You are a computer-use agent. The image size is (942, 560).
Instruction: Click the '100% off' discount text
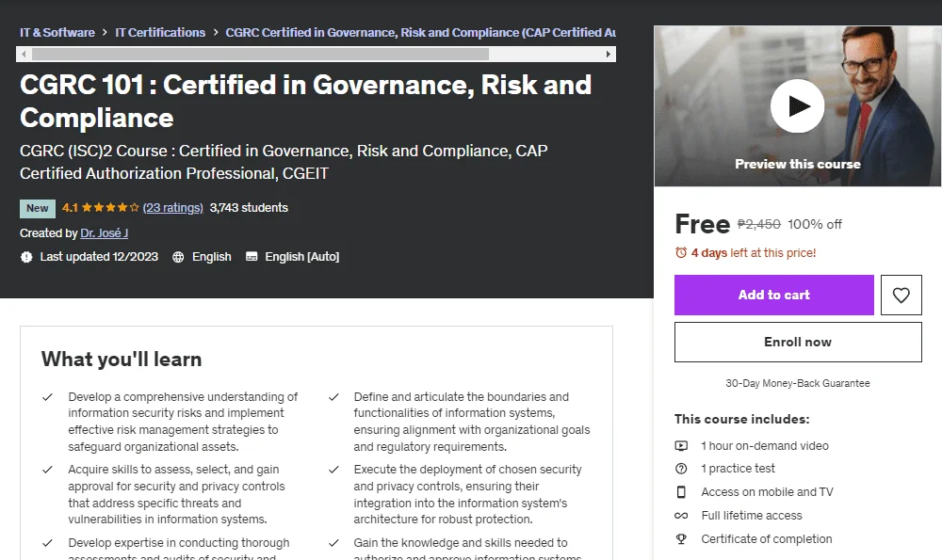pos(815,225)
